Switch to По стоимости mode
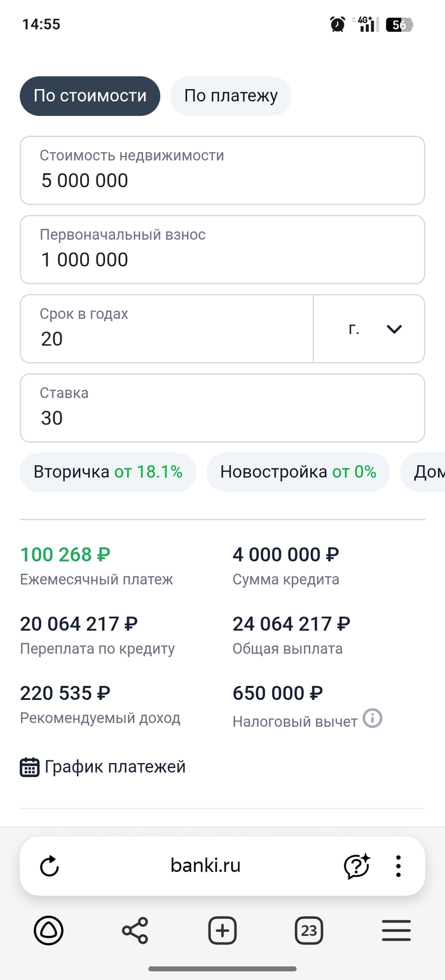 (90, 96)
